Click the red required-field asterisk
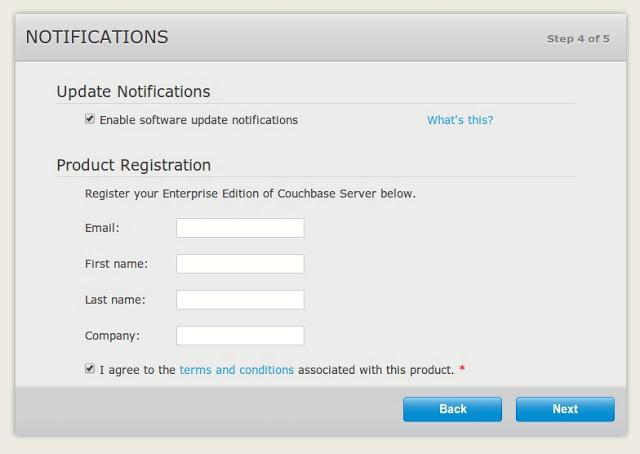Viewport: 640px width, 454px height. [x=462, y=369]
